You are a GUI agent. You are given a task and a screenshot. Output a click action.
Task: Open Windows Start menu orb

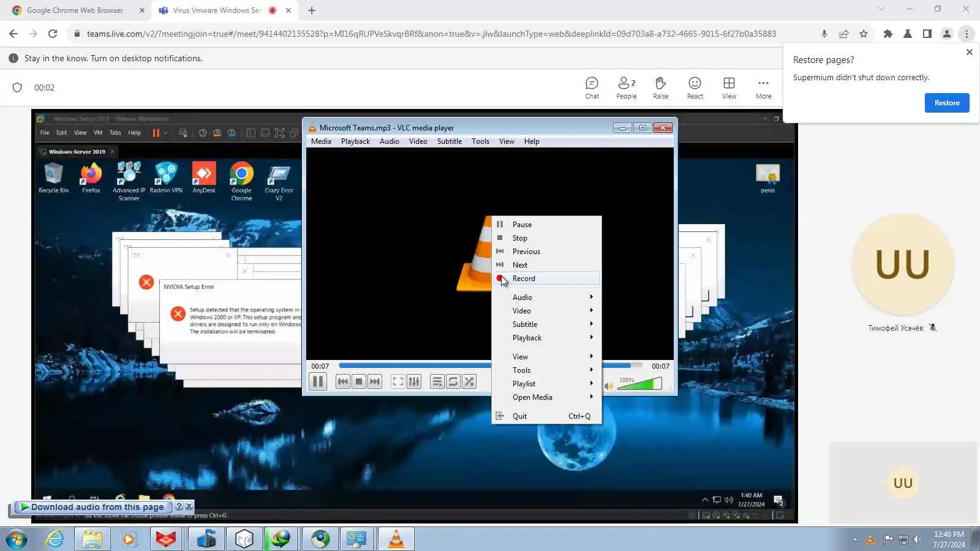click(x=16, y=539)
